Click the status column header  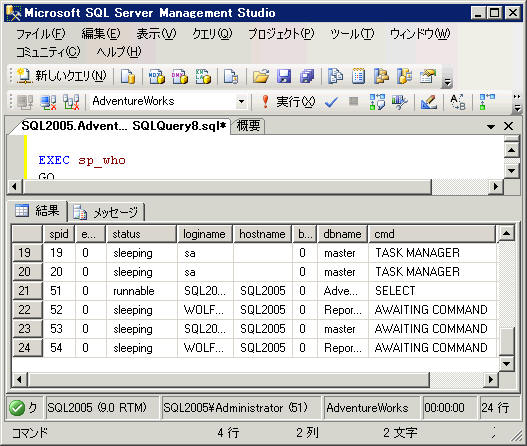tap(141, 234)
